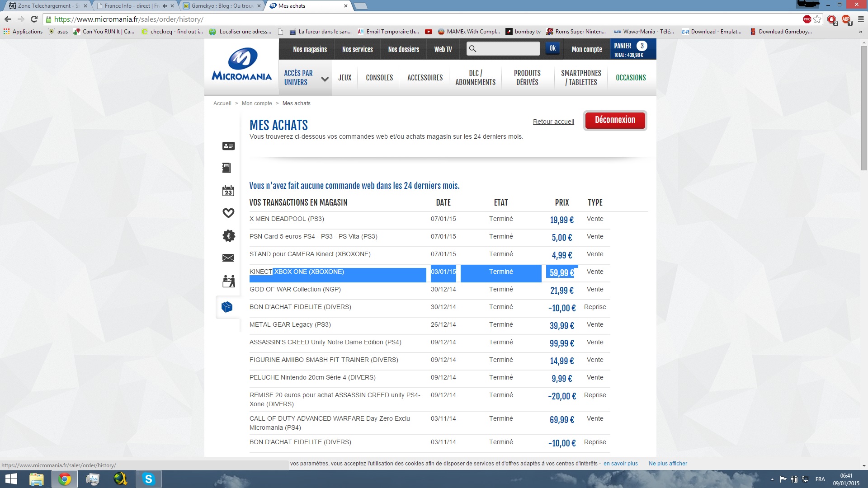The image size is (868, 488).
Task: Click the Adblock Plus extension icon
Action: point(846,19)
